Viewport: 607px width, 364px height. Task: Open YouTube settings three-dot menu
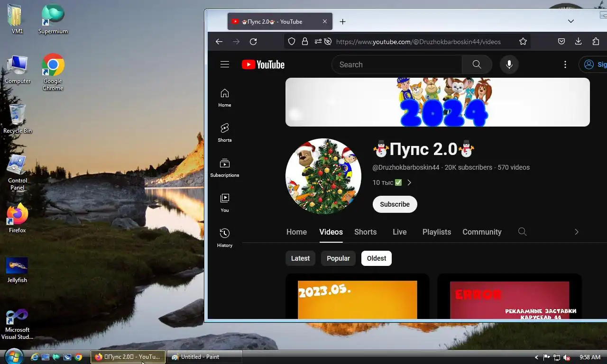565,64
